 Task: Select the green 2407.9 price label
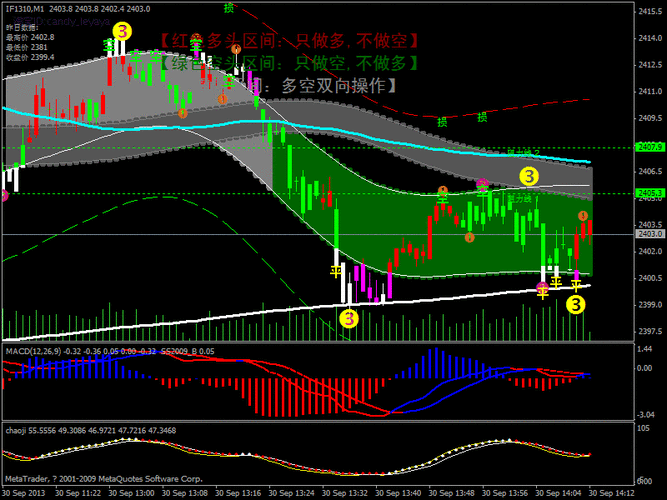click(650, 147)
